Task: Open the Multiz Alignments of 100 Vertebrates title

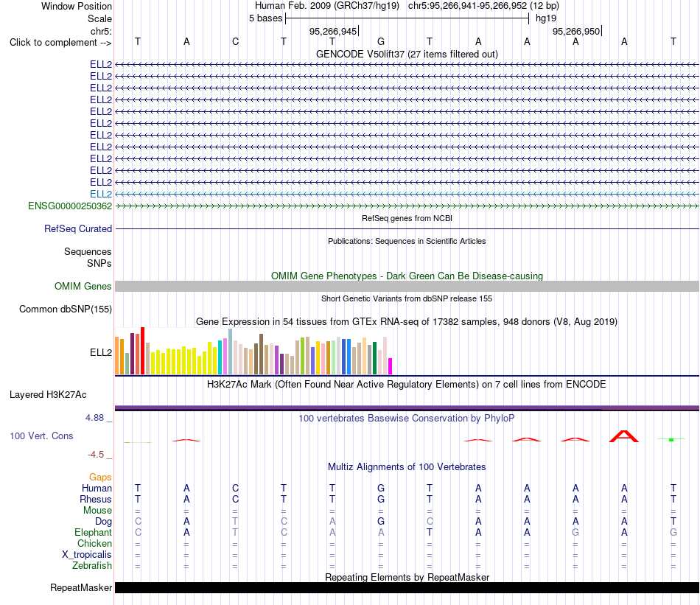Action: [x=407, y=467]
